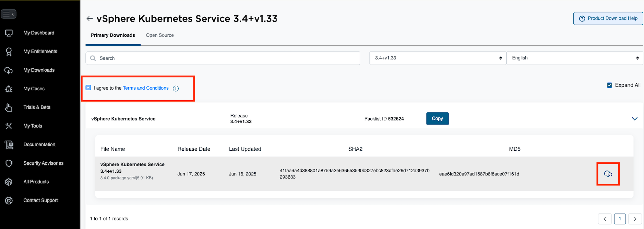Uncheck the Terms and Conditions agreement checkbox
The image size is (644, 229).
pyautogui.click(x=88, y=88)
